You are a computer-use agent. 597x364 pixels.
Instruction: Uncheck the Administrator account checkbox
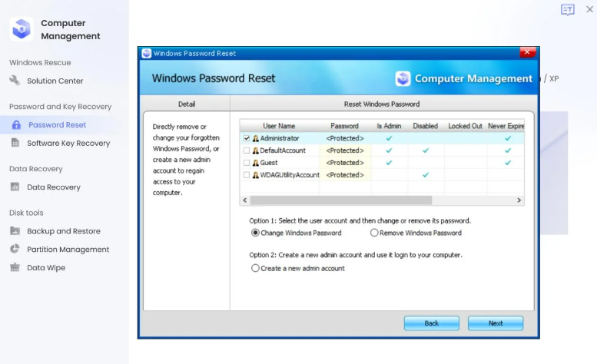tap(247, 138)
